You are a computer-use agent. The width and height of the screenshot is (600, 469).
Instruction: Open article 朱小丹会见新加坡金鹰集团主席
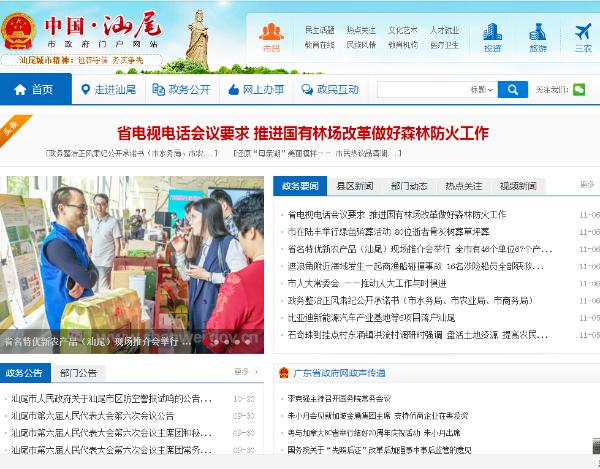[x=378, y=416]
